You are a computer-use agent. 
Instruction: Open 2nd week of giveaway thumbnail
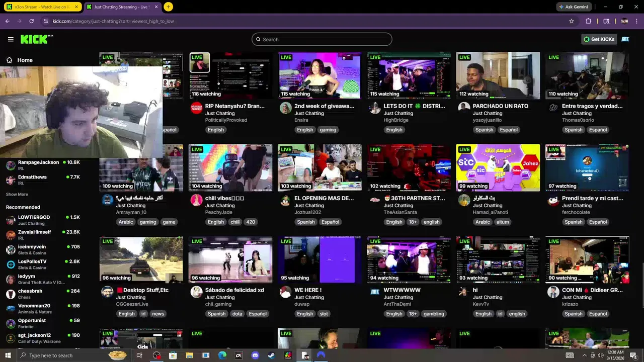[x=319, y=75]
